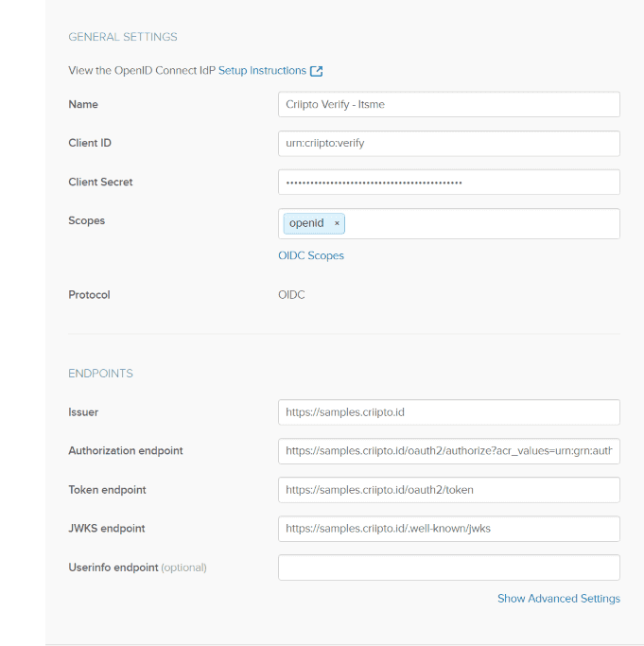Show Advanced Settings
The width and height of the screenshot is (644, 646).
(x=558, y=598)
